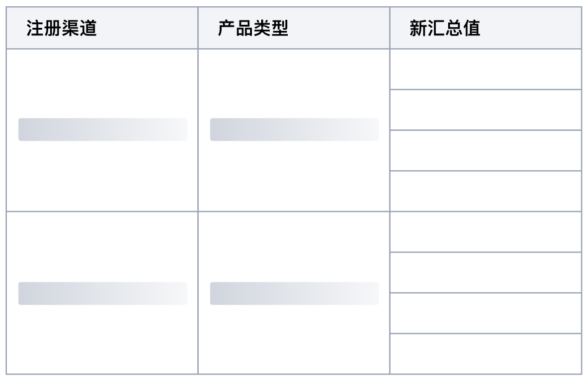Screen dimensions: 588x379
Task: Click border between fourth and fifth 新汇总值 cells
Action: 486,212
